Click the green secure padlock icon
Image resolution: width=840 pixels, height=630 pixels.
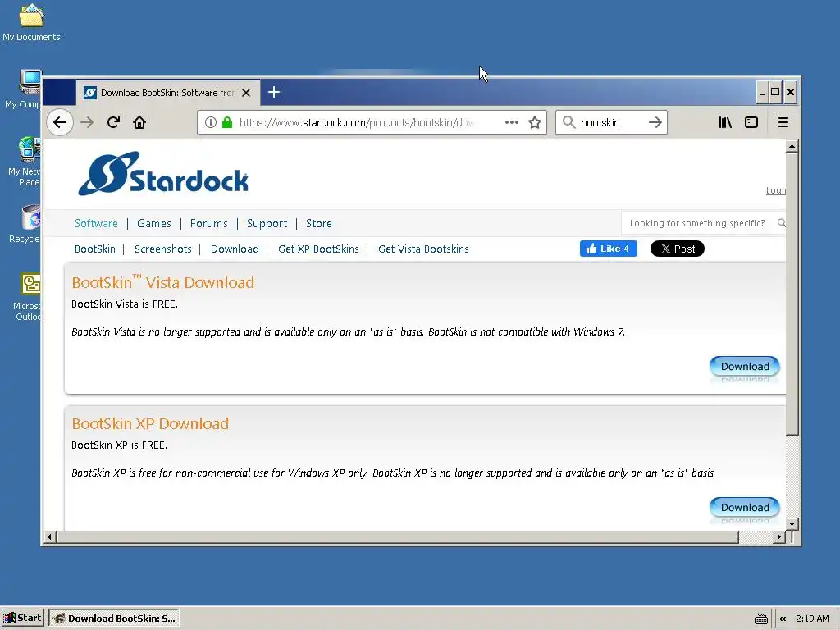tap(227, 123)
